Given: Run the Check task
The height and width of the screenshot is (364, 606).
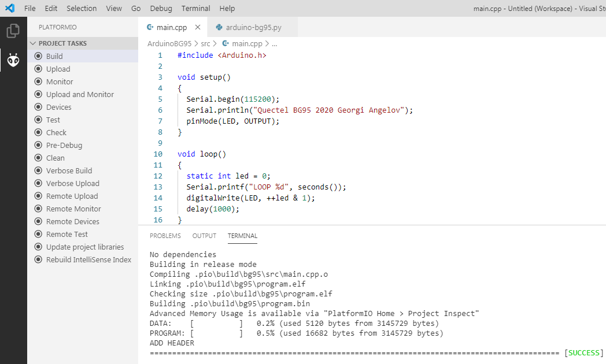Looking at the screenshot, I should pos(83,132).
